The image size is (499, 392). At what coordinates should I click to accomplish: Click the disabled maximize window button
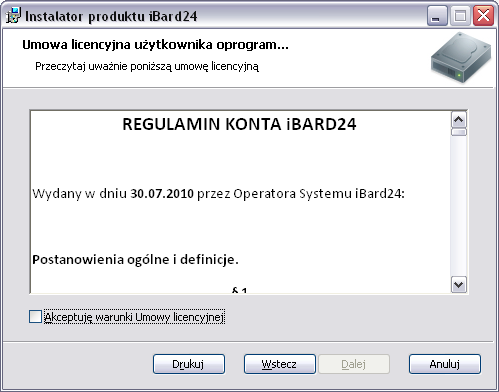pos(460,16)
